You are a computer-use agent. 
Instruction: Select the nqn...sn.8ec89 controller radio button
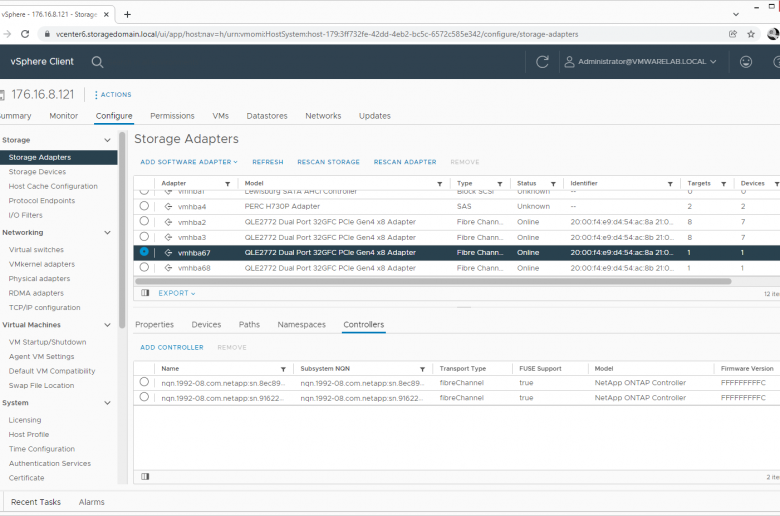(x=144, y=382)
